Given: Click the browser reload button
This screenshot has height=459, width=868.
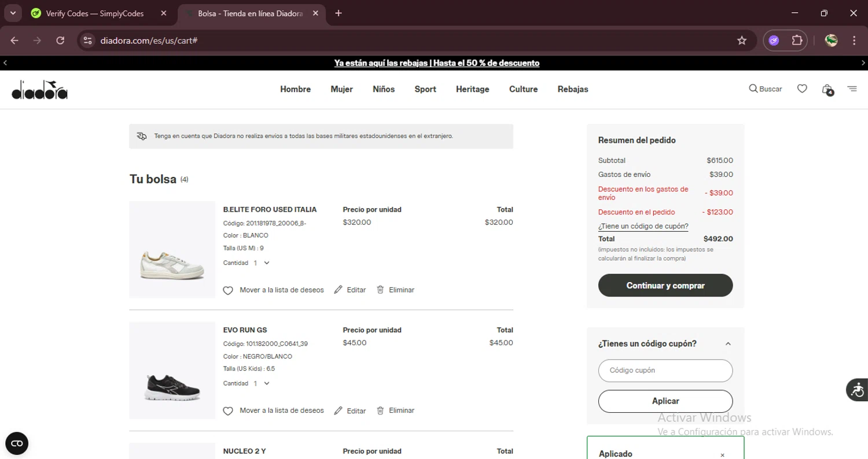Looking at the screenshot, I should tap(60, 40).
